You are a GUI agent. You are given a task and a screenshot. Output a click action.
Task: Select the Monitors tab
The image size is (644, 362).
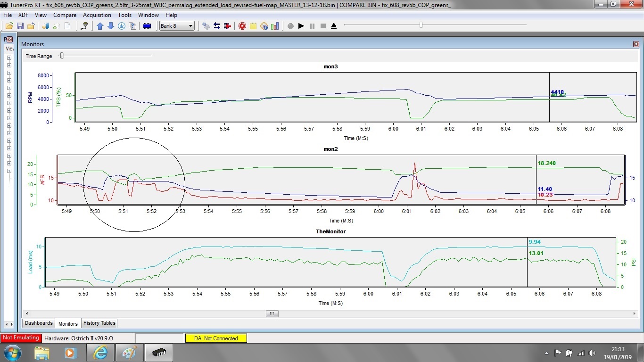pyautogui.click(x=68, y=324)
